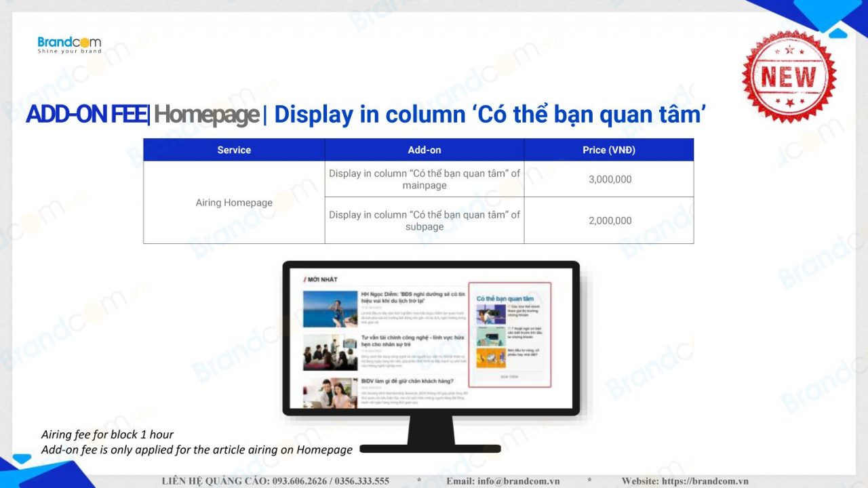Click the teal middle thumbnail in sidebar column

[491, 335]
